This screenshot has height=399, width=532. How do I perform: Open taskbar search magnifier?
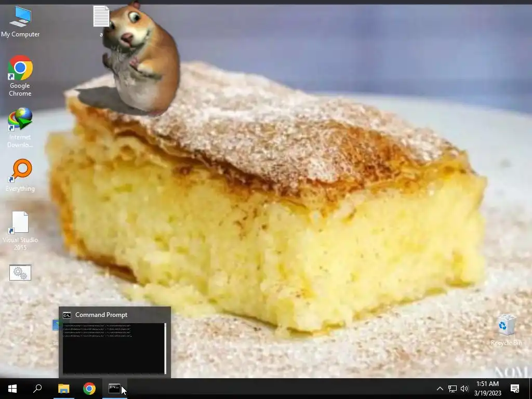tap(37, 389)
